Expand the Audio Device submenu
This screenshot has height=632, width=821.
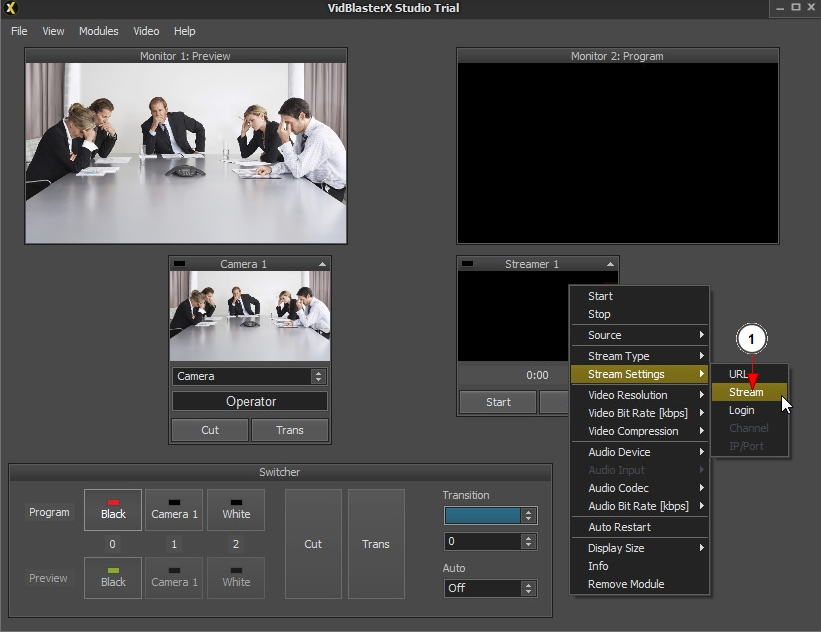tap(639, 452)
